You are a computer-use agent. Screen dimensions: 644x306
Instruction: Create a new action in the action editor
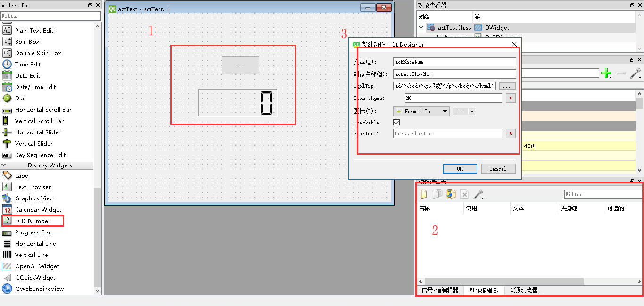pos(424,194)
